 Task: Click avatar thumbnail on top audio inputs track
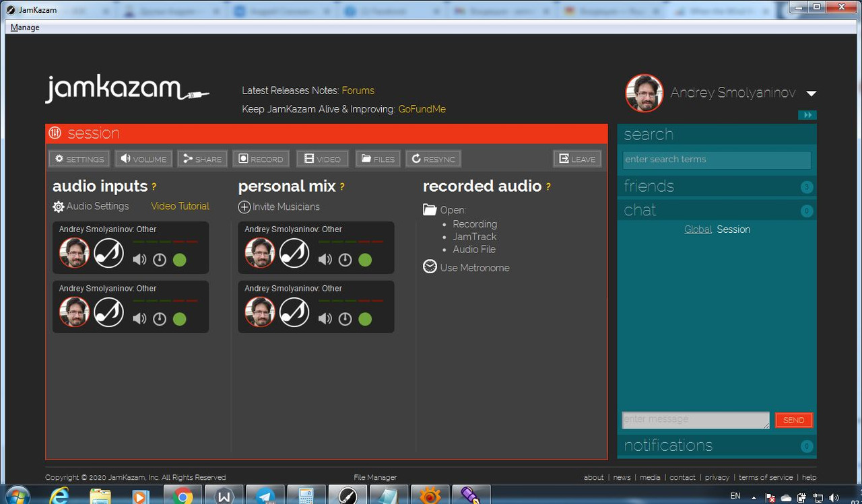point(74,253)
